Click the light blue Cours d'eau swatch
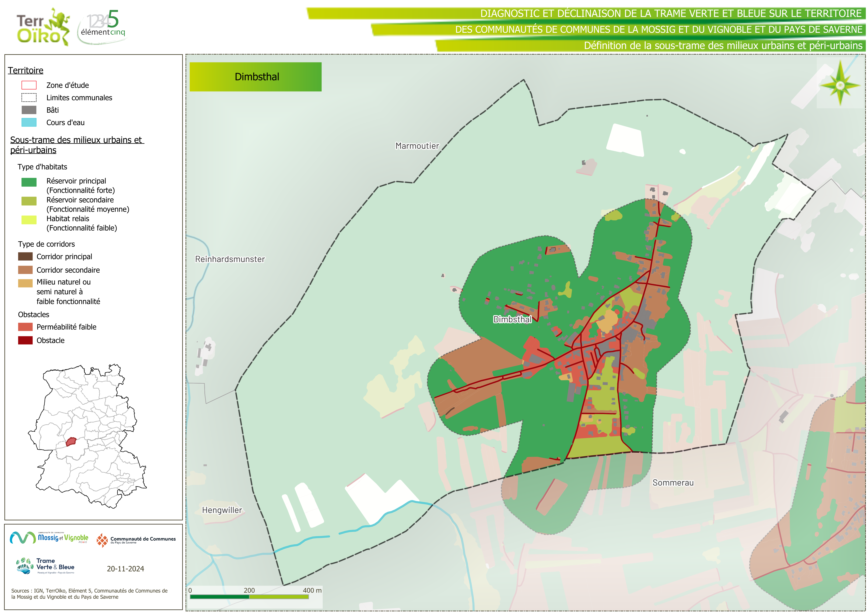Image resolution: width=868 pixels, height=614 pixels. pos(29,122)
